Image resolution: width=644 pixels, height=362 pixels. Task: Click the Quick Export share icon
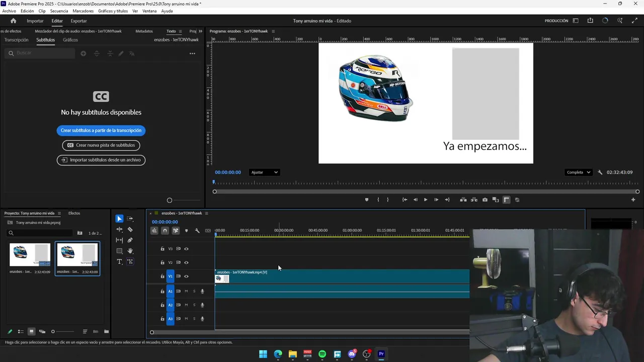click(x=590, y=21)
